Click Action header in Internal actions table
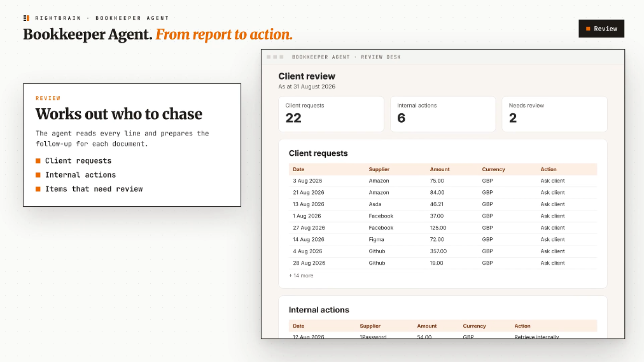The width and height of the screenshot is (644, 362). tap(522, 326)
